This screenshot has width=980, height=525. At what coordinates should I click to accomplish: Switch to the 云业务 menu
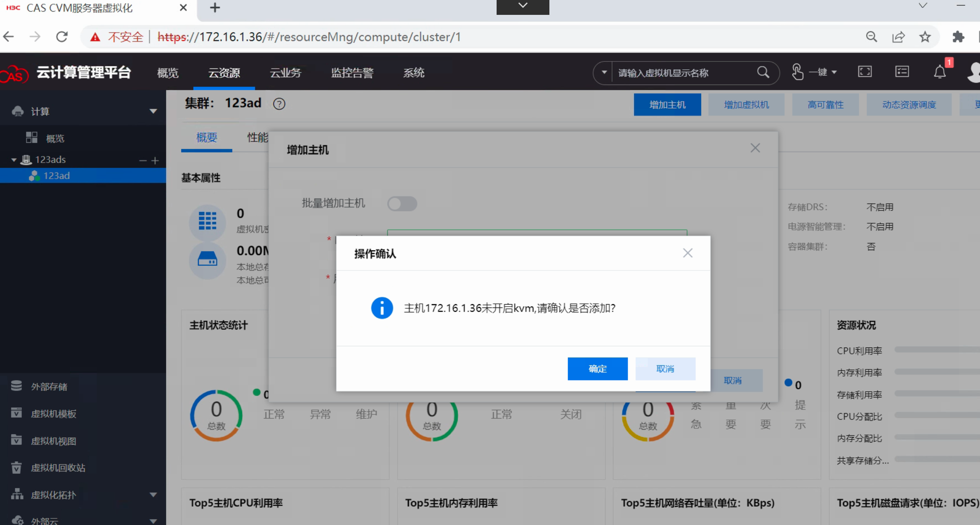click(x=285, y=73)
